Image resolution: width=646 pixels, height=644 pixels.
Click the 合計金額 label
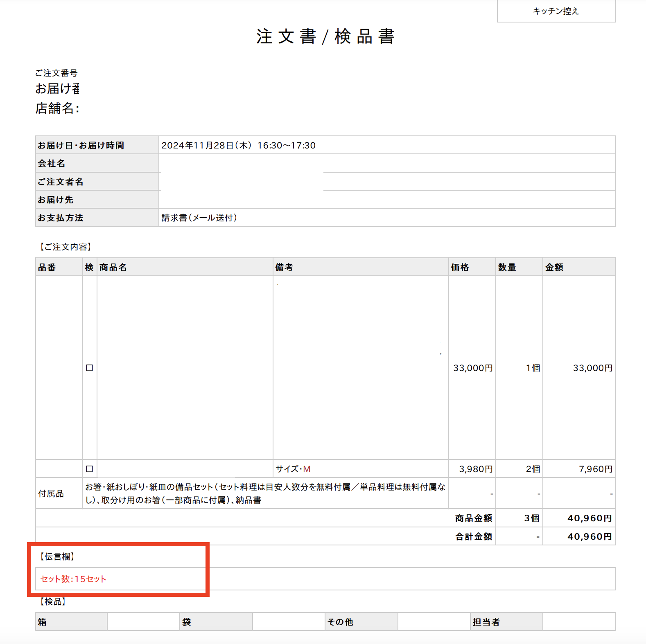click(474, 536)
